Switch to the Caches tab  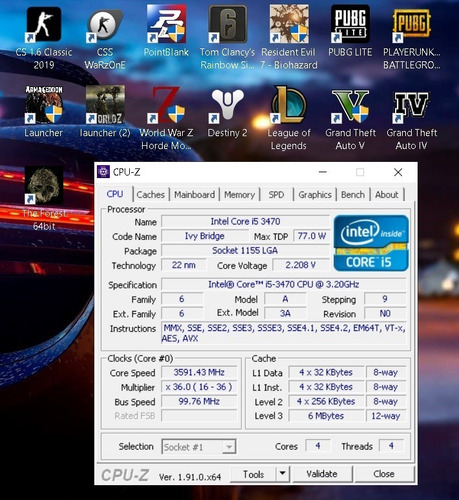151,195
